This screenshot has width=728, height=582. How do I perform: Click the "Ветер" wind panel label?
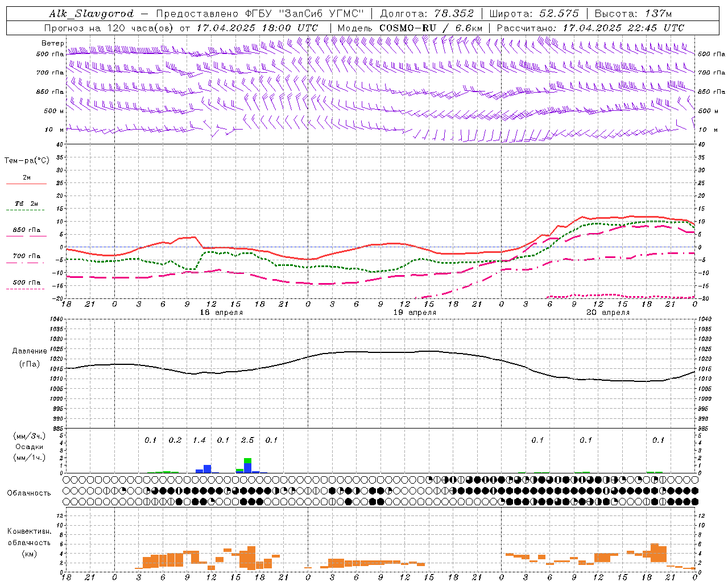pos(53,43)
